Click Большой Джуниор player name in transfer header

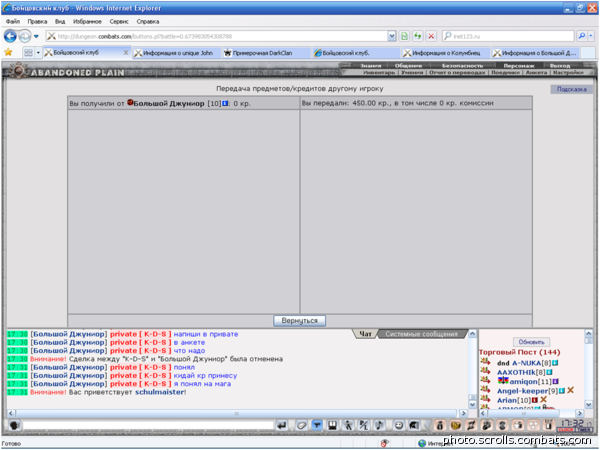(169, 103)
